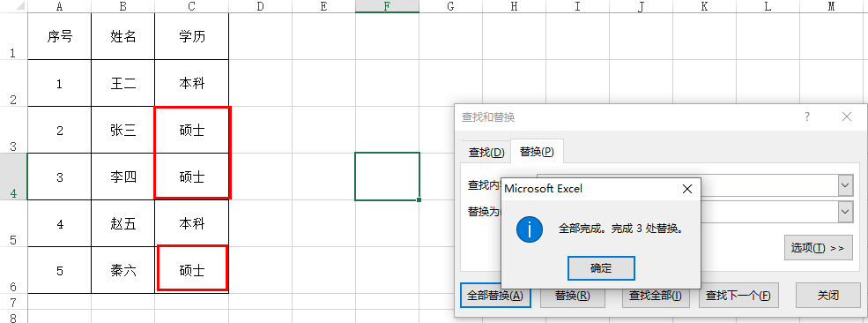Select column G header
Screen dimensions: 868x323
450,6
